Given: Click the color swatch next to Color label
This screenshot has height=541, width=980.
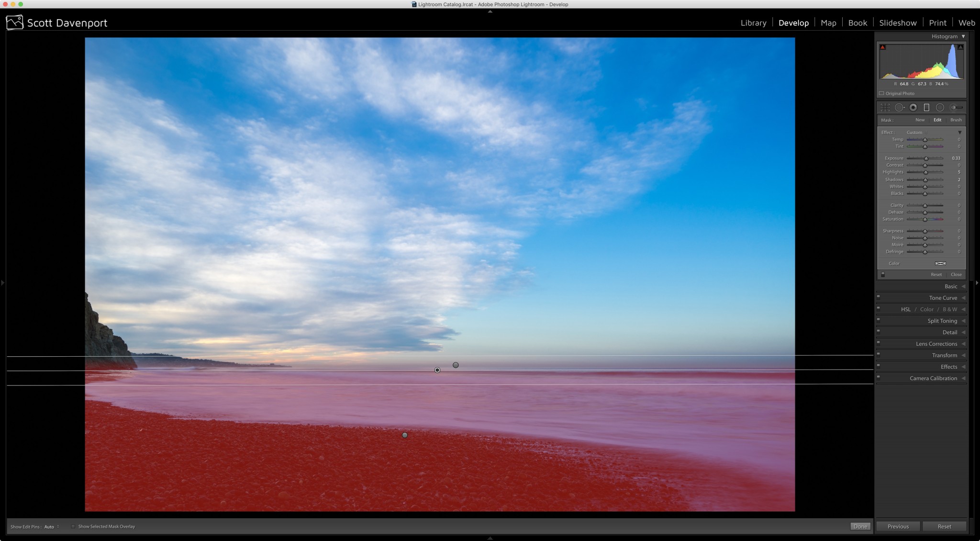Looking at the screenshot, I should click(939, 262).
